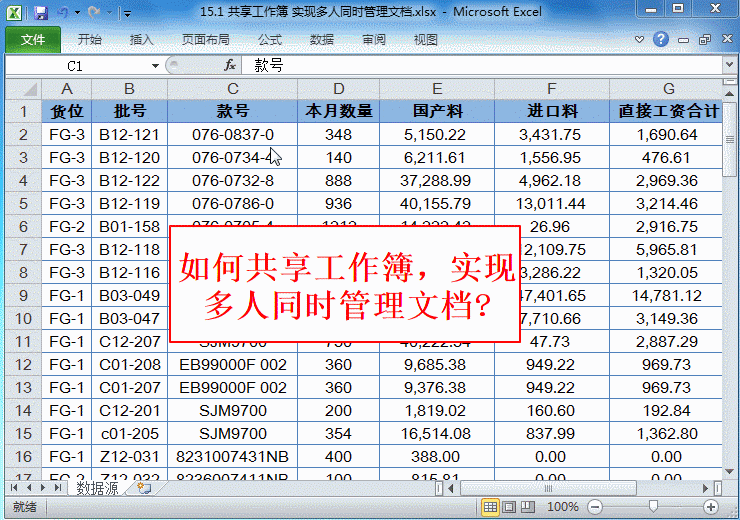Click the Save icon in quick access toolbar
Image resolution: width=740 pixels, height=520 pixels.
point(41,13)
